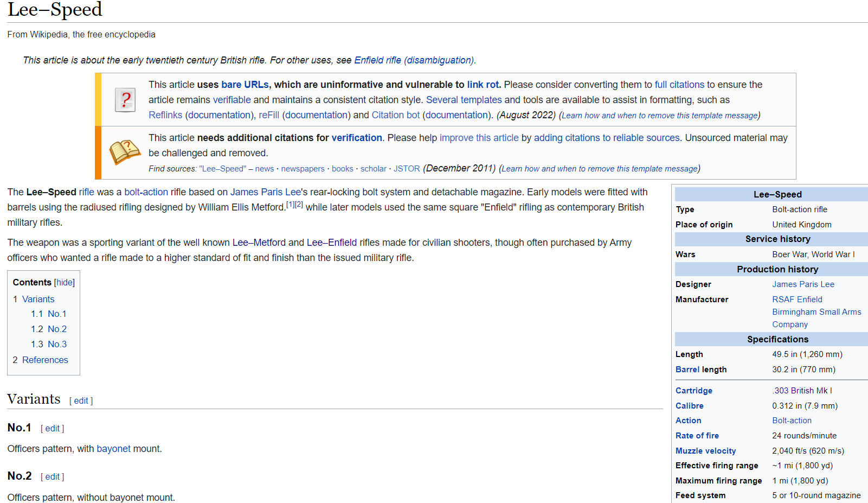Click improve this article link
This screenshot has width=868, height=503.
[x=479, y=138]
